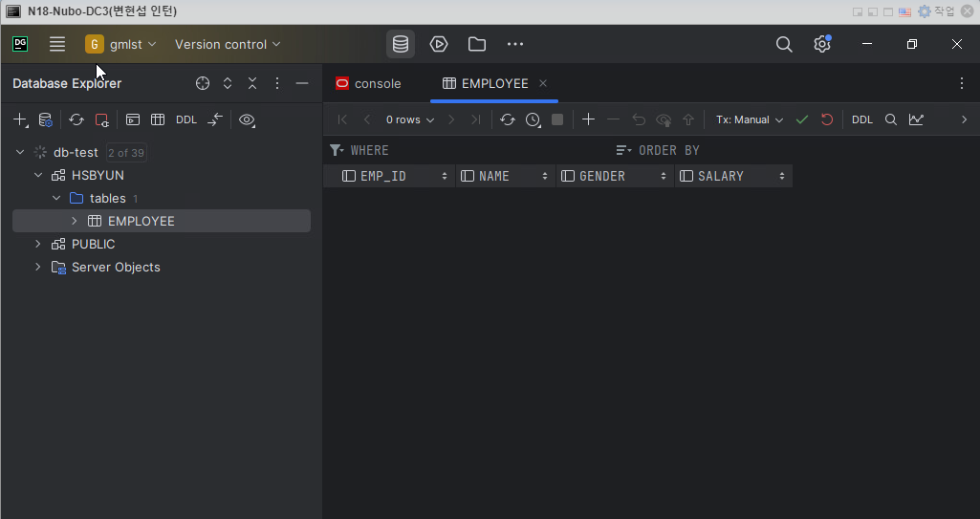Viewport: 980px width, 519px height.
Task: Open Search Everywhere magnifier
Action: 784,44
